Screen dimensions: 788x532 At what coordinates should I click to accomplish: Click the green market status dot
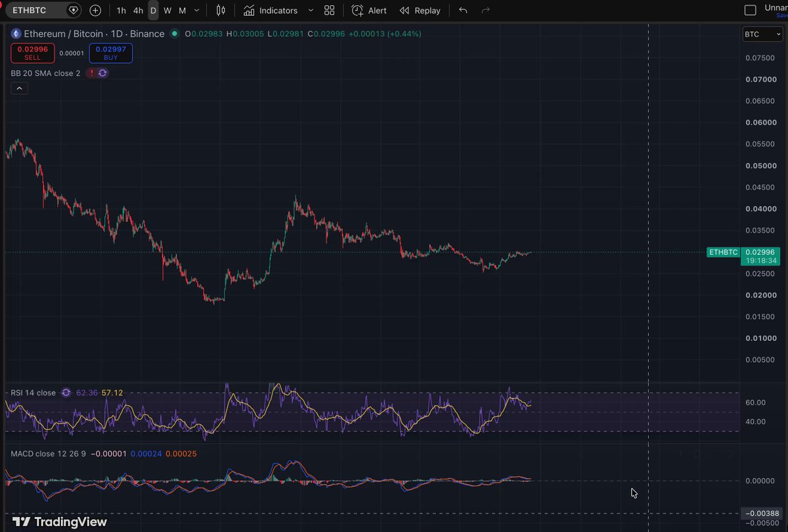[x=173, y=33]
